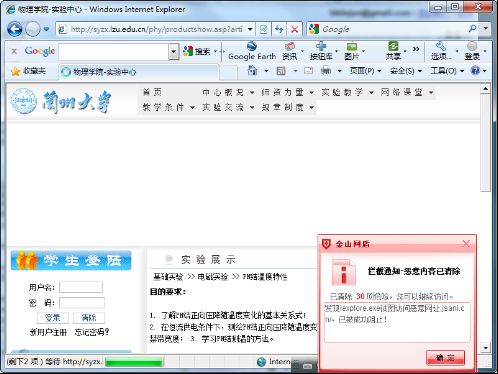The width and height of the screenshot is (498, 374).
Task: Close the Kingsoft shield popup
Action: 466,244
